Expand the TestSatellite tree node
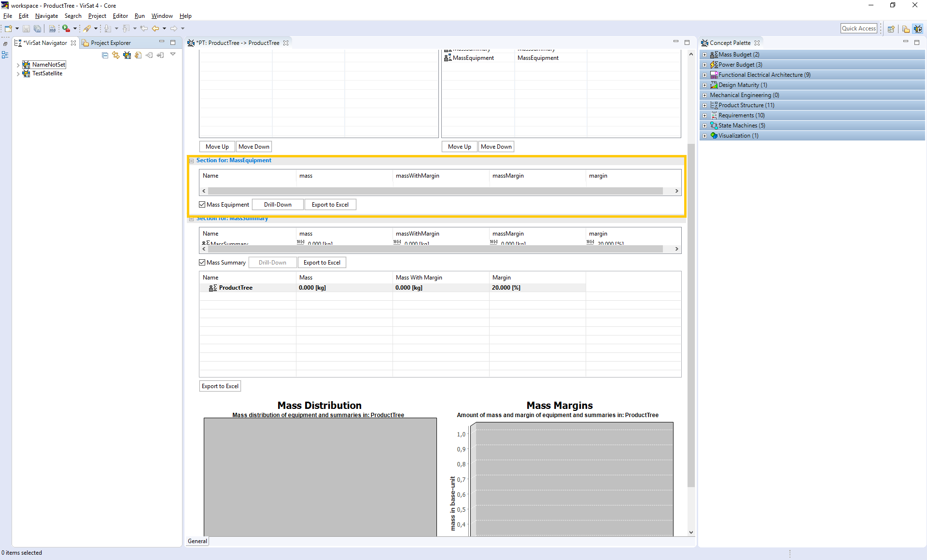This screenshot has height=560, width=927. [18, 74]
